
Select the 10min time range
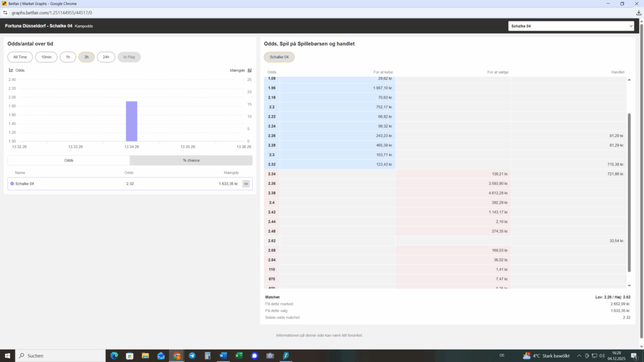point(47,57)
